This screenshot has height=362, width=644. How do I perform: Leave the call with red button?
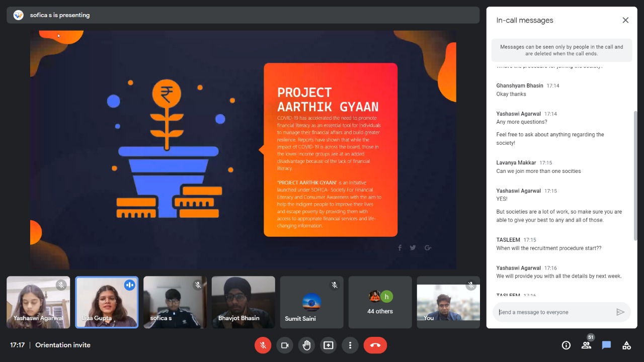coord(375,345)
